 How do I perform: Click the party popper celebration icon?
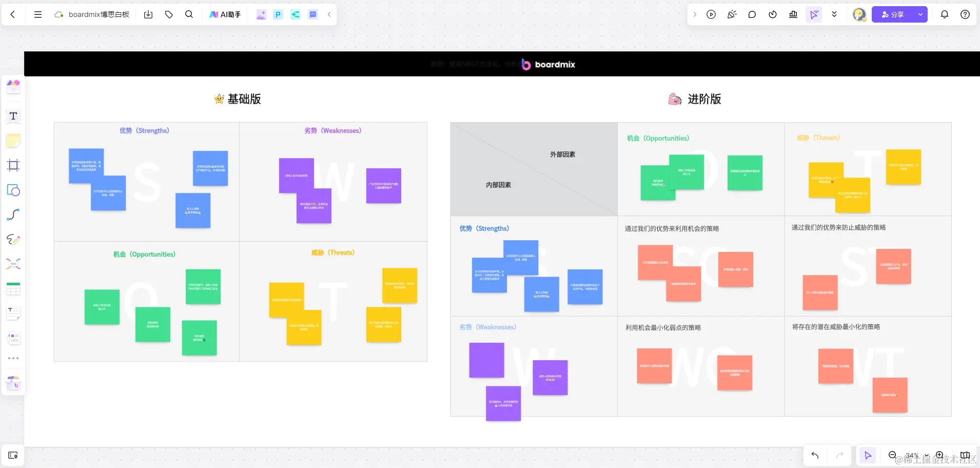click(x=732, y=14)
